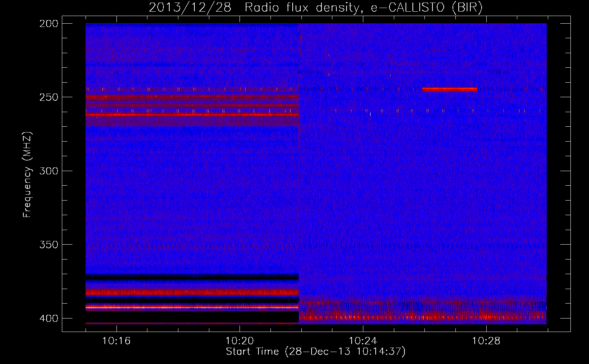
Task: Click the 400 frequency tick label
Action: [49, 318]
